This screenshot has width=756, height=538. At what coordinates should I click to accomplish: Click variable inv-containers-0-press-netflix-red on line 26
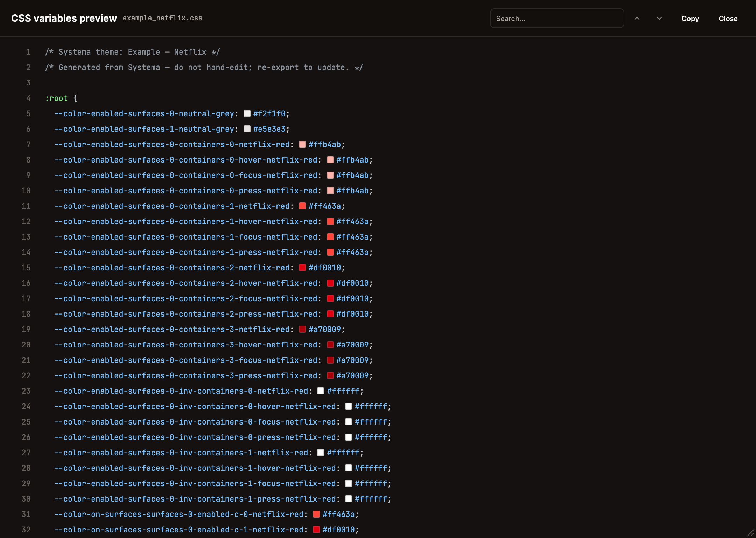click(195, 437)
